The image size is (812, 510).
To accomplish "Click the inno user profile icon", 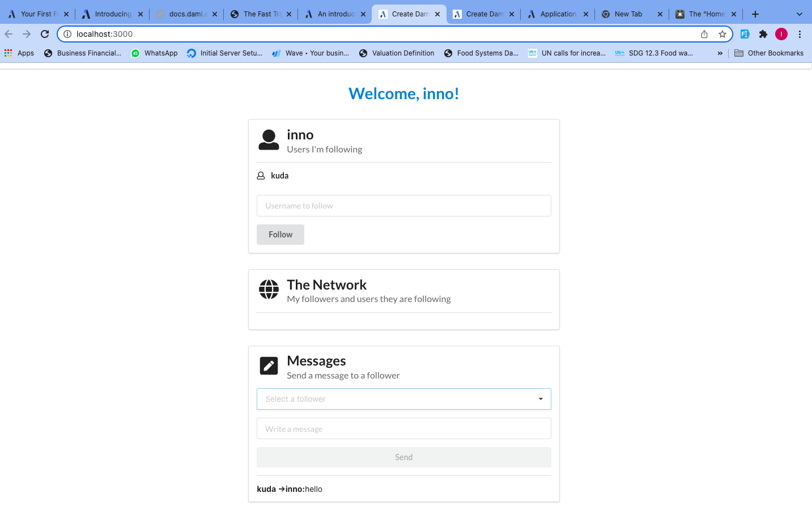I will (x=269, y=140).
